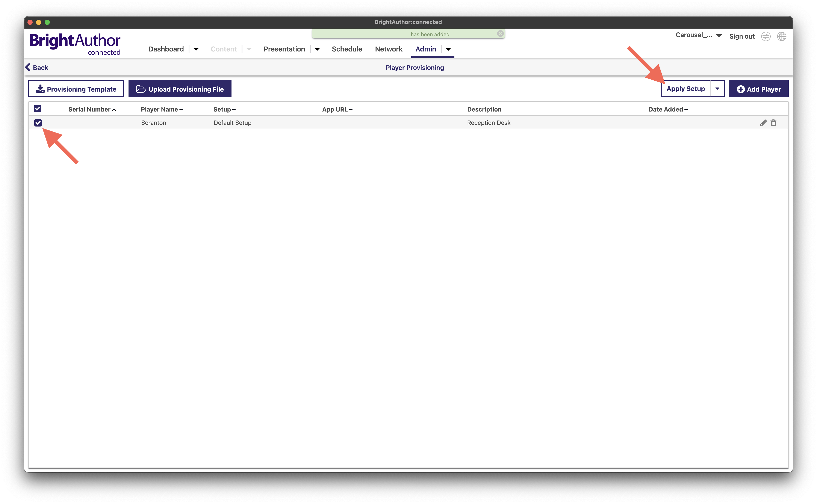
Task: Expand the Dashboard dropdown arrow
Action: pos(196,49)
